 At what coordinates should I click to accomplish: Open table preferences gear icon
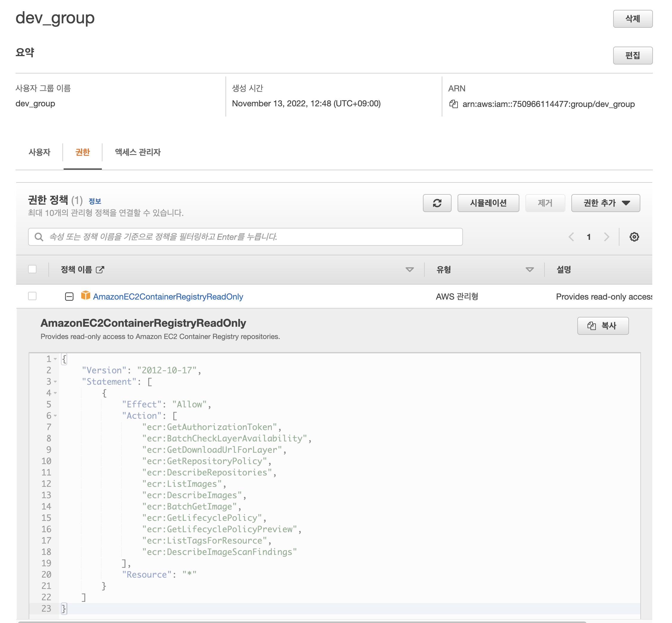[634, 237]
